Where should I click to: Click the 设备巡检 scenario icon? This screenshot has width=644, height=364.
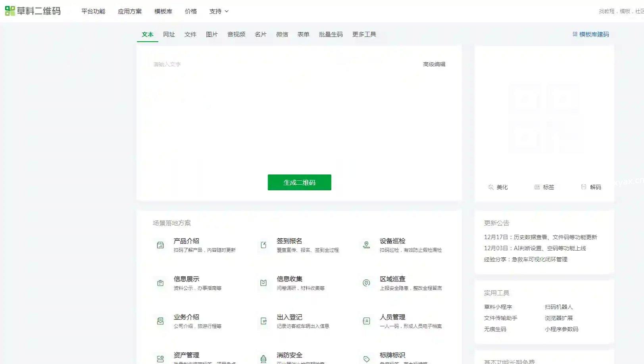pos(366,245)
